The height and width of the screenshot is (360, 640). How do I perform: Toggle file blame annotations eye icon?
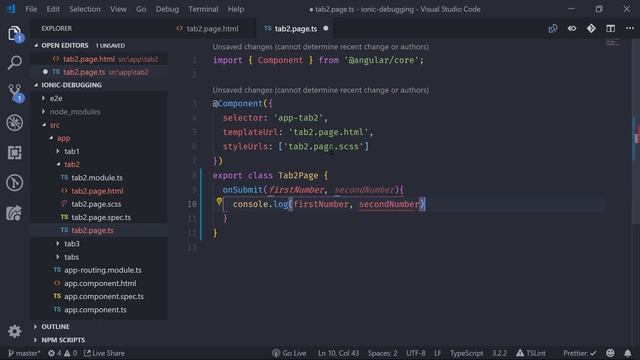(x=572, y=29)
